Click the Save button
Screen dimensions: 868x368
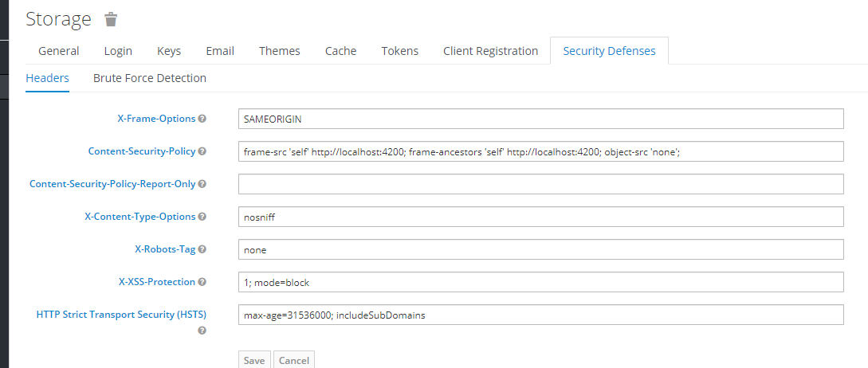pyautogui.click(x=254, y=360)
